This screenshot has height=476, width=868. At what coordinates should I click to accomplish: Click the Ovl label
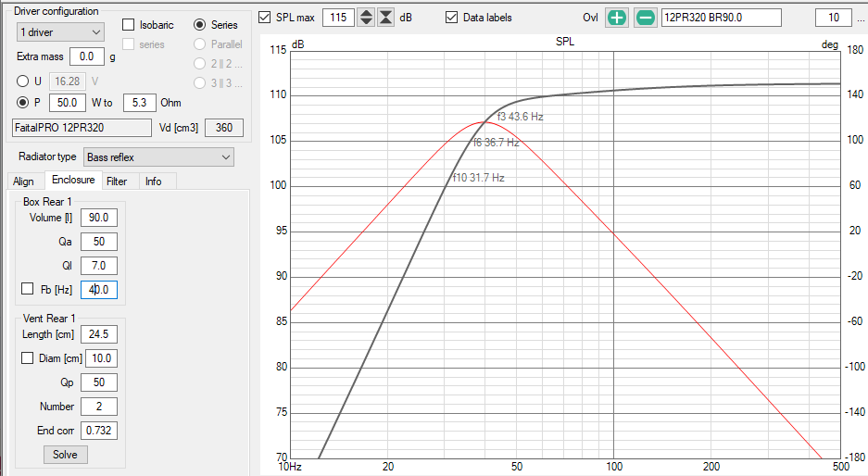point(591,18)
